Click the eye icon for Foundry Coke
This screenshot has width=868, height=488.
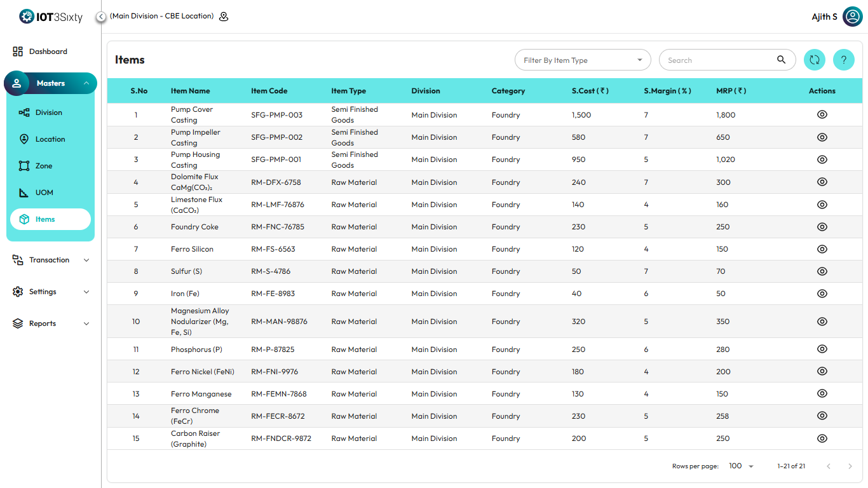822,227
